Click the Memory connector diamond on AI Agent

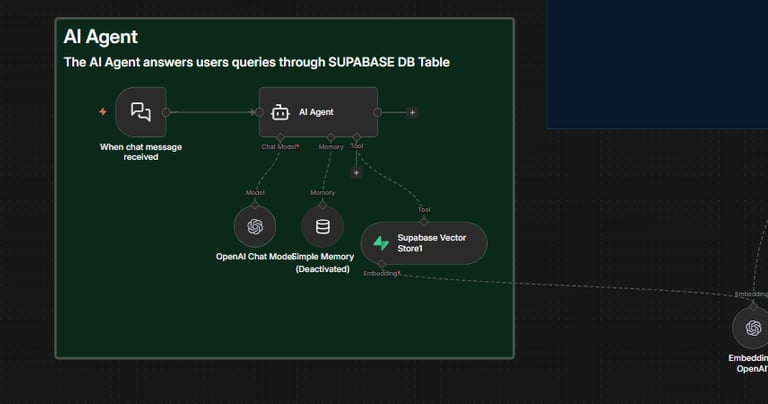pyautogui.click(x=331, y=137)
